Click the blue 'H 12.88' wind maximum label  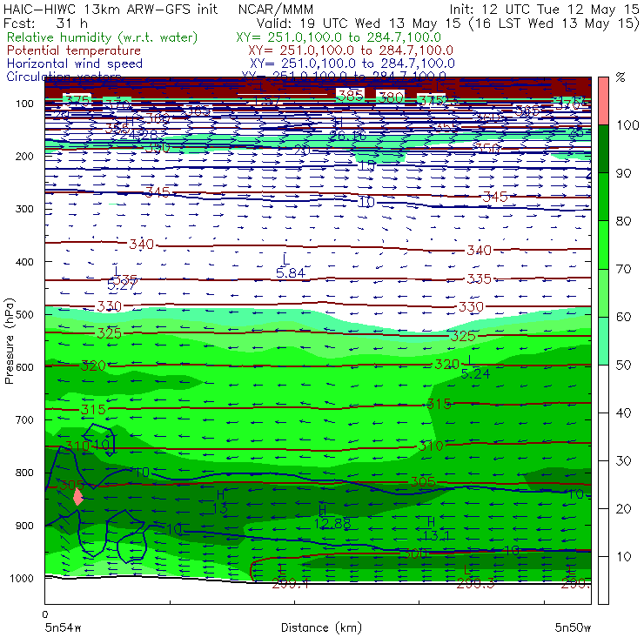point(332,517)
